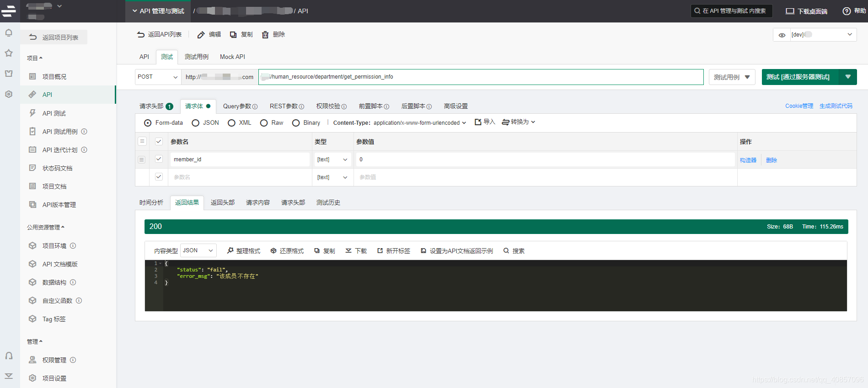Open the POST method dropdown
The image size is (868, 388).
(x=158, y=77)
